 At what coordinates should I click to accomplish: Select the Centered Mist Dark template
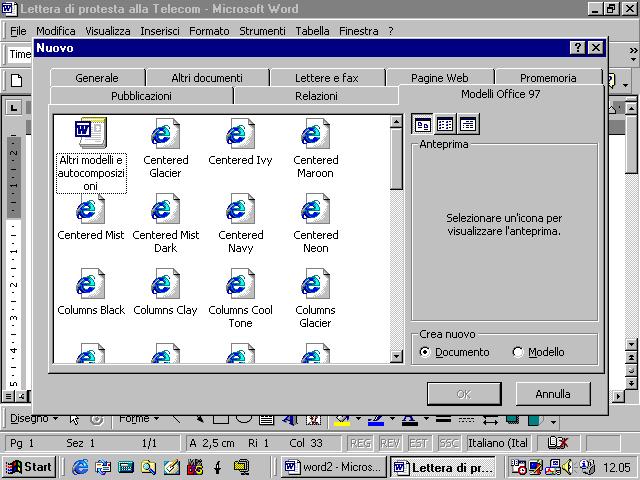tap(165, 223)
